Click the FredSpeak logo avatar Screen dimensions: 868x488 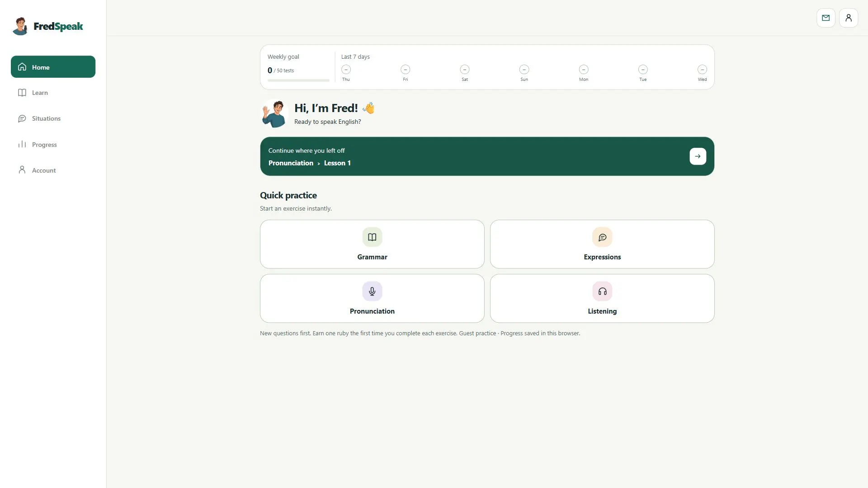20,26
